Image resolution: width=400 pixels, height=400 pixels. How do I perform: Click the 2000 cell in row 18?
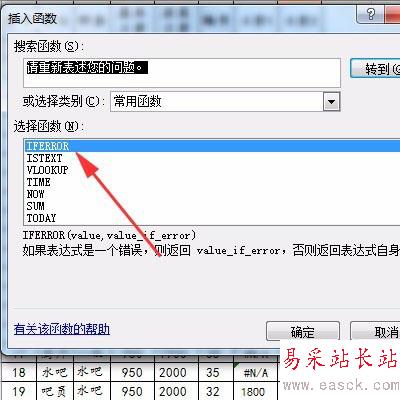[x=176, y=372]
